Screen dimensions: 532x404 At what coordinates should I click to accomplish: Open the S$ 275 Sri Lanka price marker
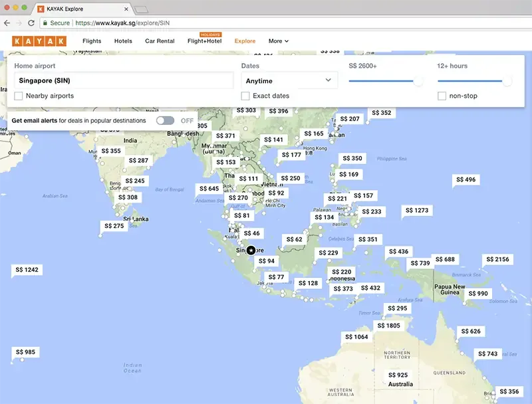(x=114, y=226)
